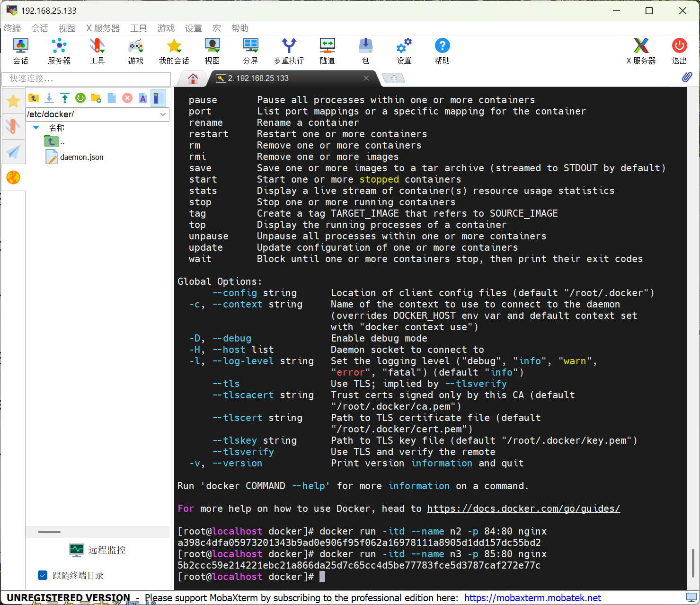Go to the home tab icon

tap(193, 79)
